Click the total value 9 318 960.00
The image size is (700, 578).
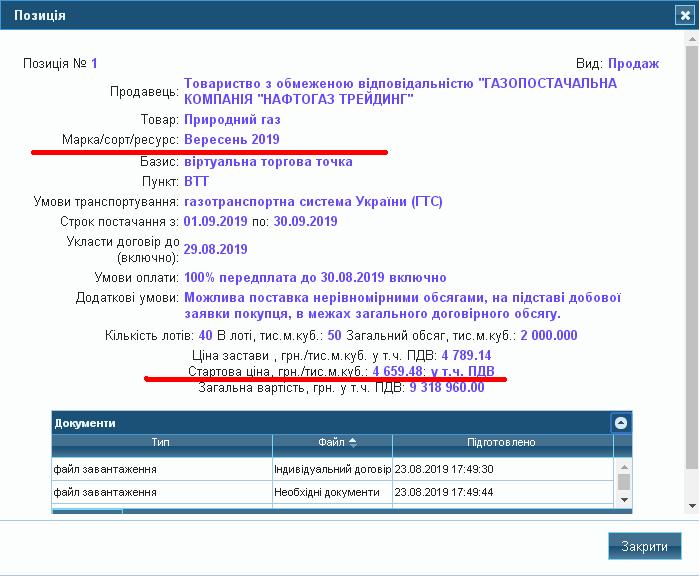point(447,387)
